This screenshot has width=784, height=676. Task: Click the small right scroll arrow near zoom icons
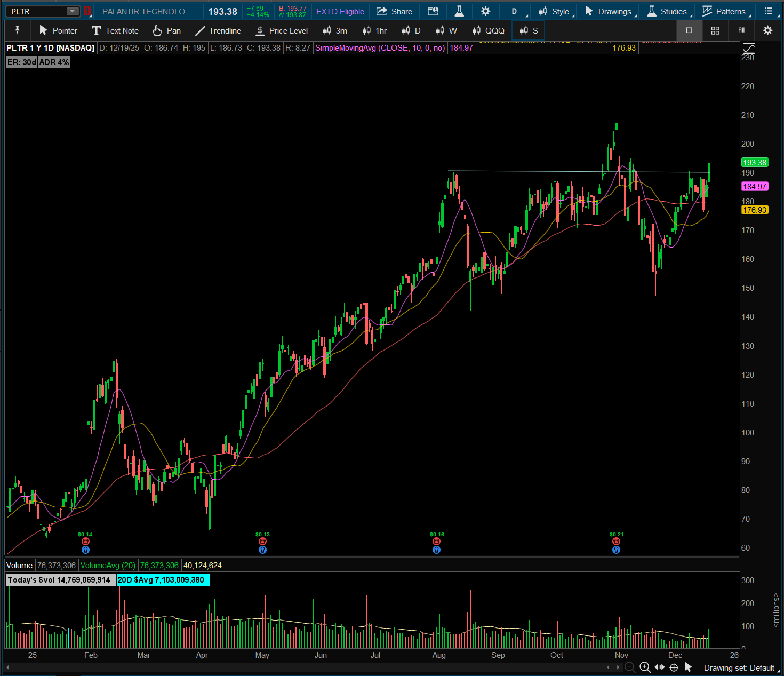click(x=618, y=667)
